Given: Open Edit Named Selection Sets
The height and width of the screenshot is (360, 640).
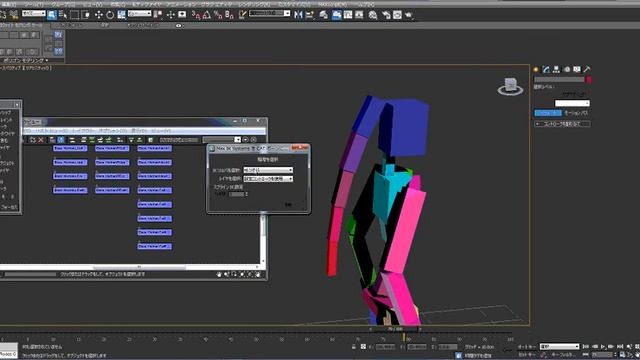Looking at the screenshot, I should [x=242, y=15].
